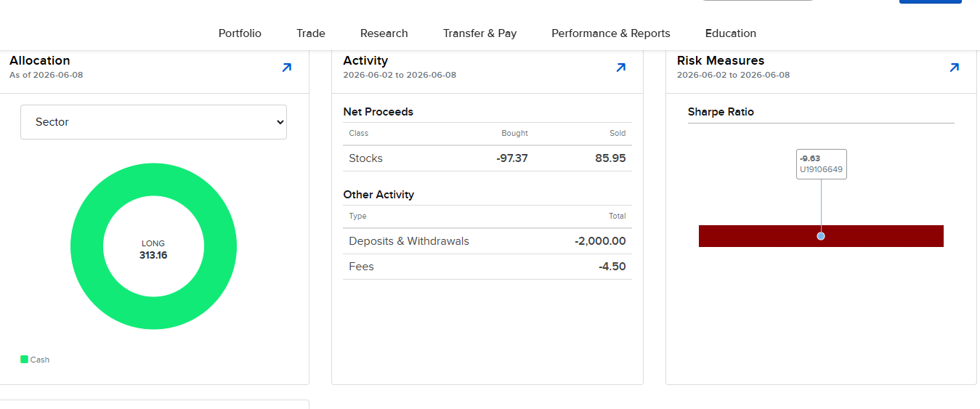The width and height of the screenshot is (980, 409).
Task: Open the Education menu
Action: pyautogui.click(x=731, y=33)
